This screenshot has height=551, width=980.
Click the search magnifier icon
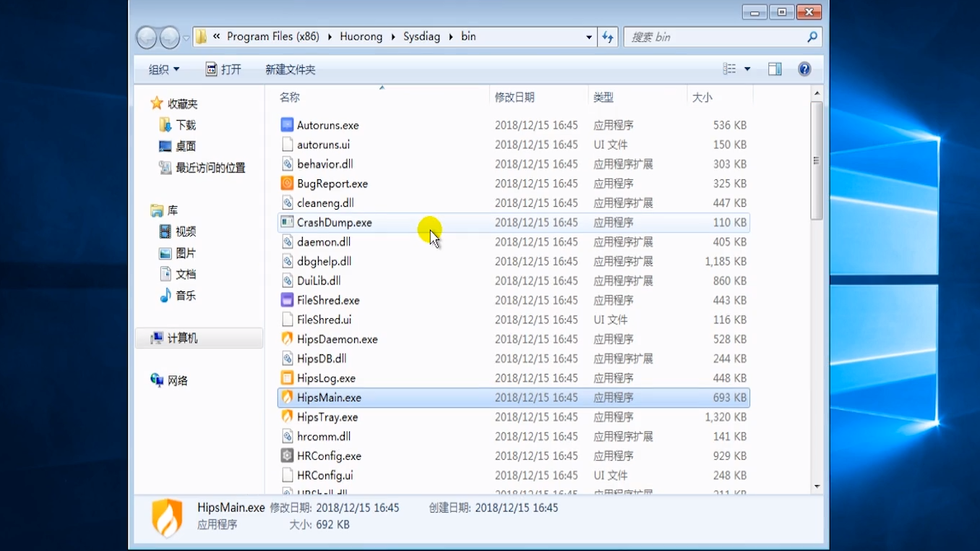812,37
